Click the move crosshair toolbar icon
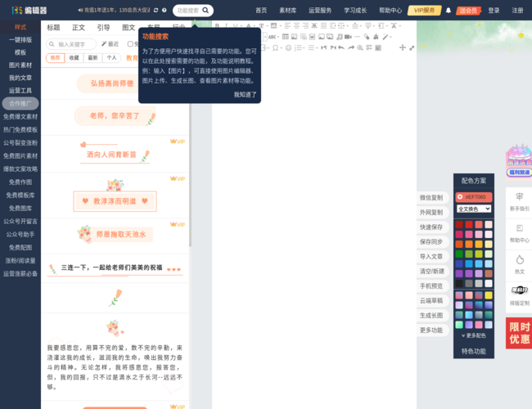The width and height of the screenshot is (532, 409). (x=403, y=47)
